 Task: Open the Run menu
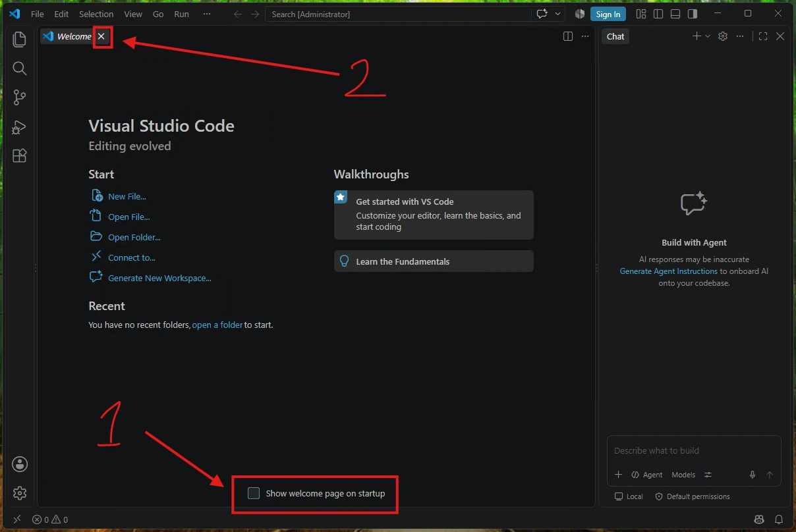click(x=181, y=14)
